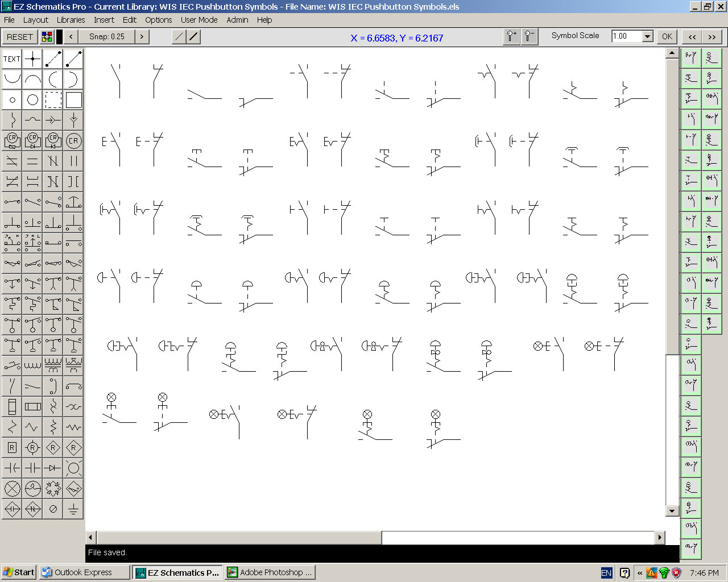Decrease snap with the left arrow
Screen dimensions: 728x582
point(71,37)
